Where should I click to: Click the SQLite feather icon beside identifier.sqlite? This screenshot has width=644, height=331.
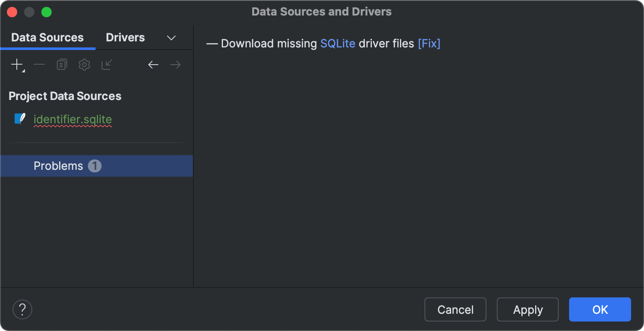tap(20, 119)
